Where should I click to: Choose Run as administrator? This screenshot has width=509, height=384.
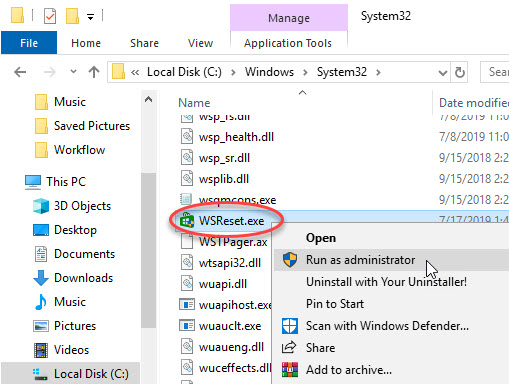(x=391, y=260)
